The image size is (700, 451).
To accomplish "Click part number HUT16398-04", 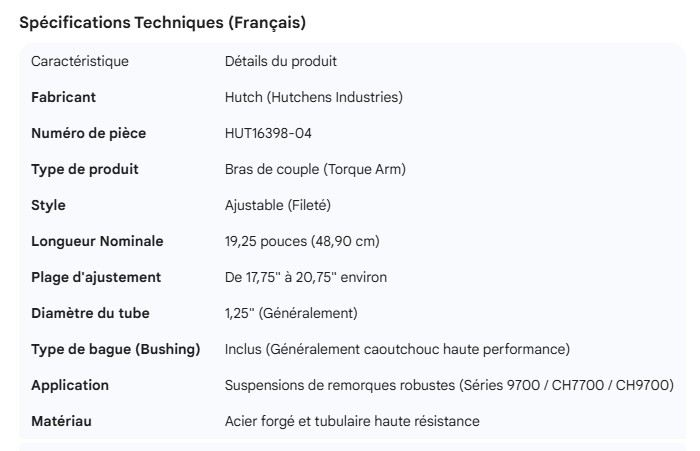I will tap(275, 134).
